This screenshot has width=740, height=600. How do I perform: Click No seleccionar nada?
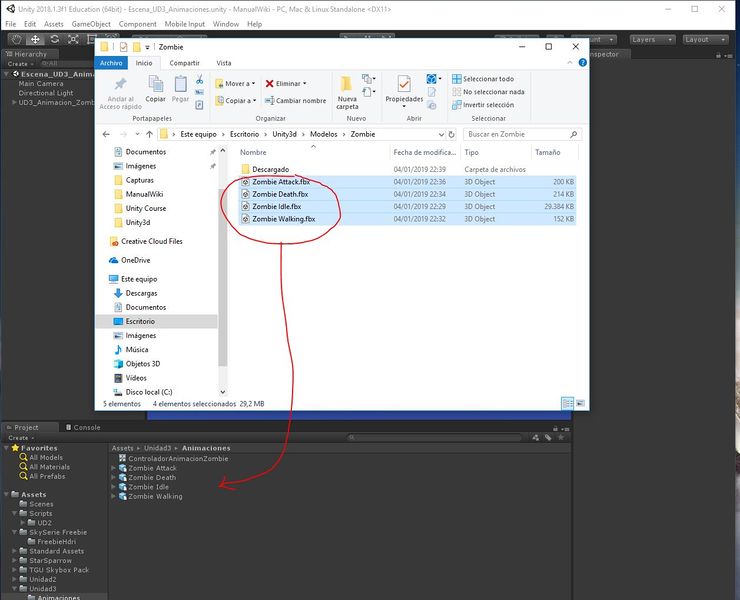click(x=488, y=92)
